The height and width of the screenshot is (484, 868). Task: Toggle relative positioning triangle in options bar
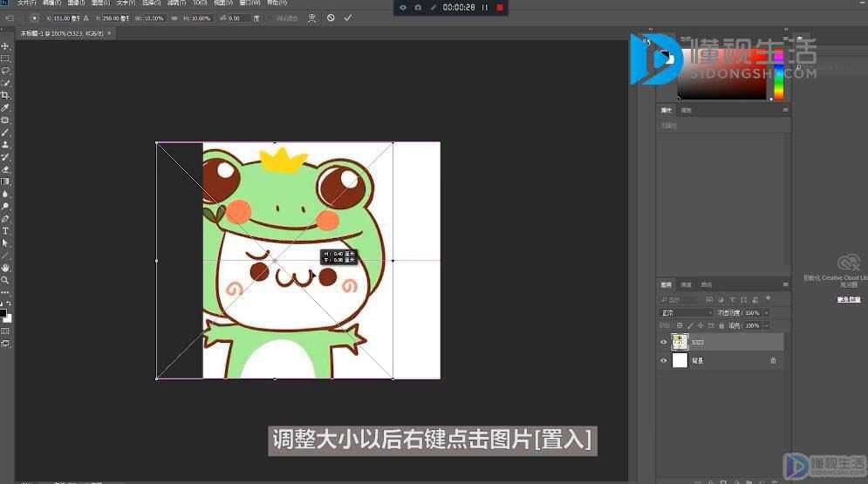[85, 18]
